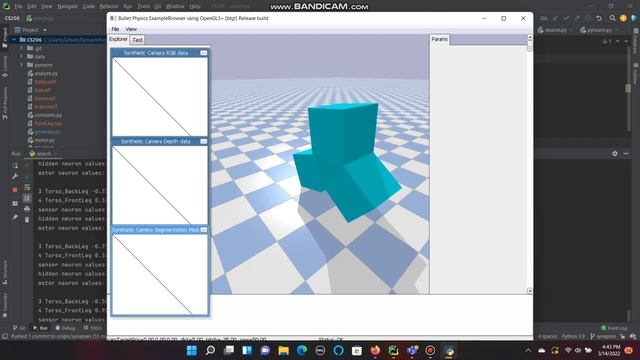Stop the running process in PyCharm Run panel
This screenshot has height=360, width=640.
click(x=15, y=190)
